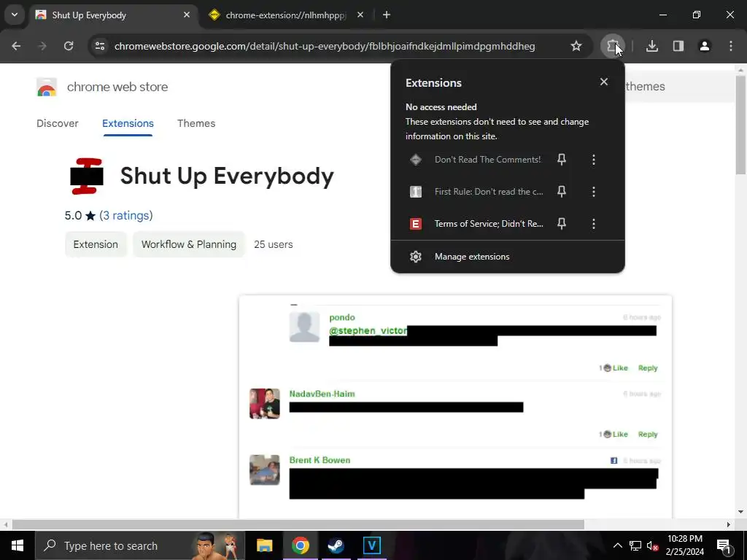747x560 pixels.
Task: Open the Chrome side panel
Action: 678,46
